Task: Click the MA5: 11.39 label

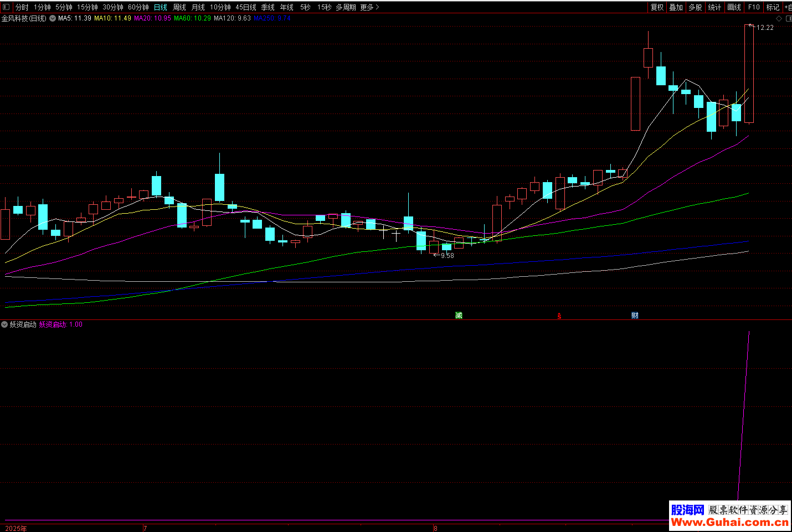Action: point(75,18)
